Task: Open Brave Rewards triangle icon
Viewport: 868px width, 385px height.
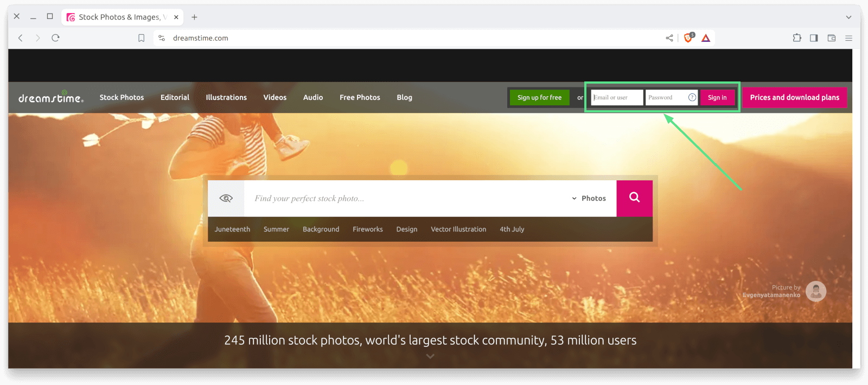Action: click(x=706, y=38)
